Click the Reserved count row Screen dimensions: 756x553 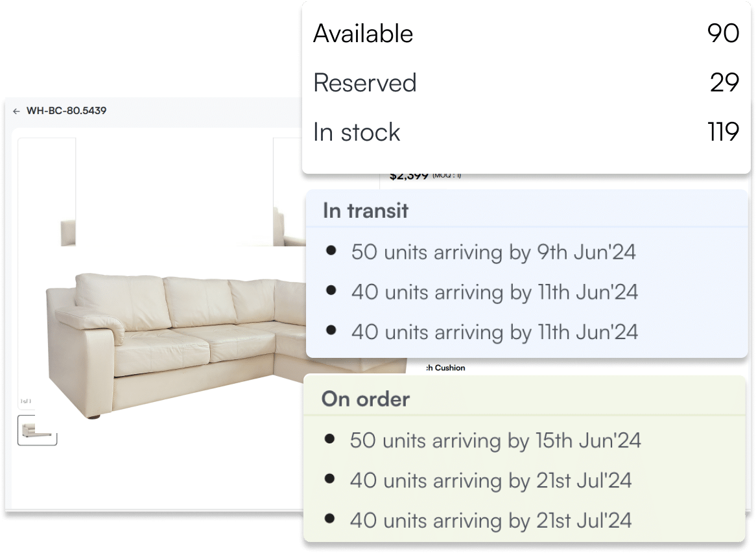[x=526, y=83]
